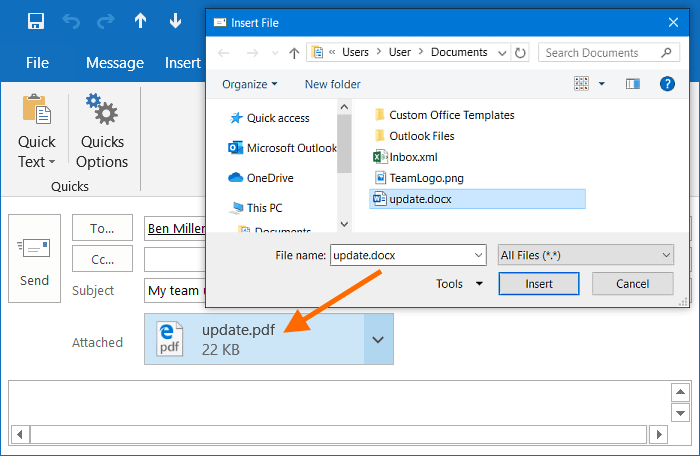Select OneDrive in navigation pane
Viewport: 700px width, 456px height.
[x=261, y=178]
